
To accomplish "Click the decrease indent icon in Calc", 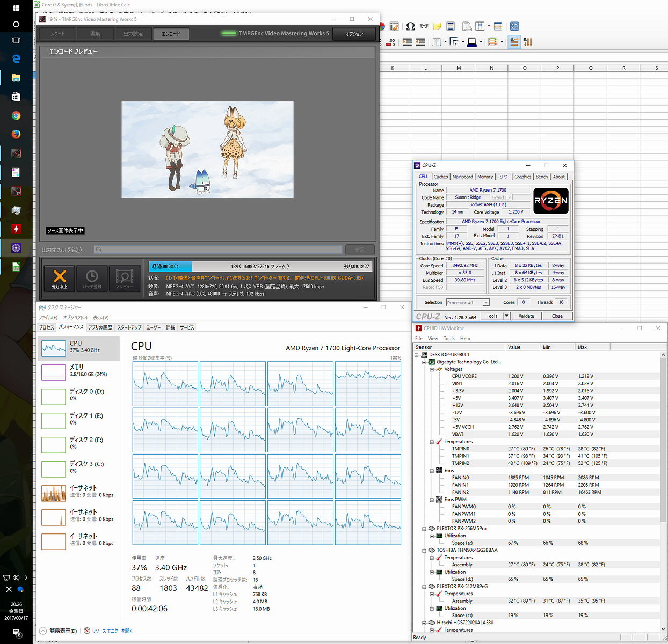I will [420, 42].
